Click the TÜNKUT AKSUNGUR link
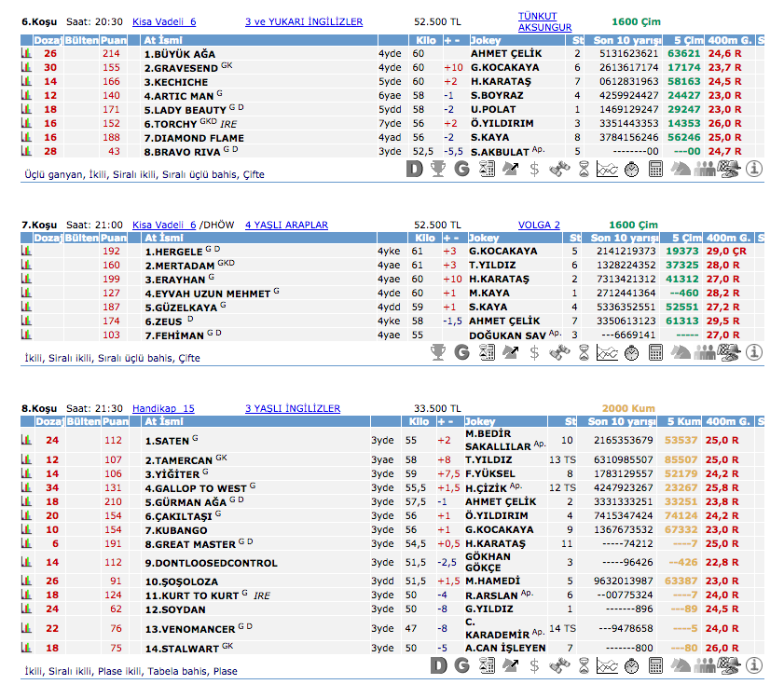Viewport: 784px width, 698px height. click(x=544, y=21)
